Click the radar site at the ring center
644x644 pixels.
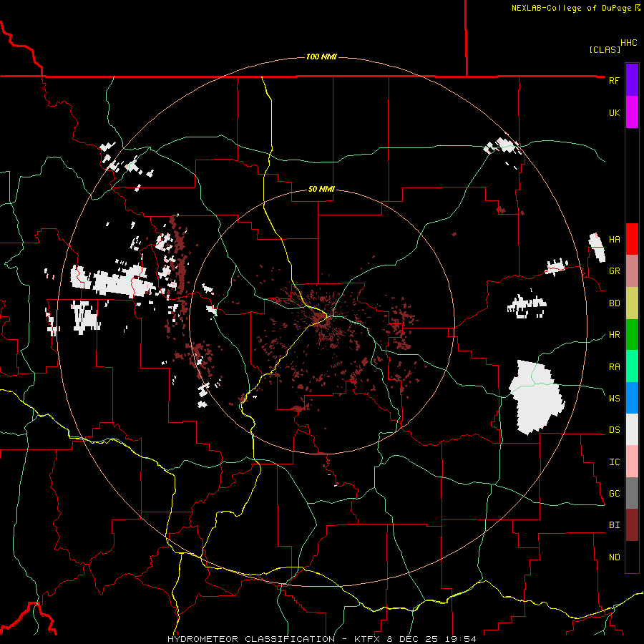tap(322, 321)
